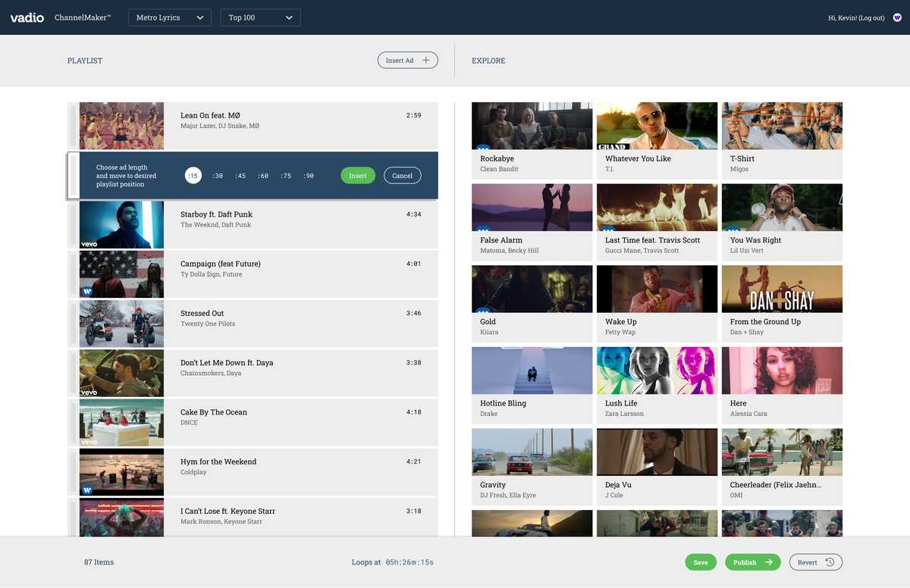Open the Stressed Out thumbnail
Screen dimensions: 910x588
121,324
